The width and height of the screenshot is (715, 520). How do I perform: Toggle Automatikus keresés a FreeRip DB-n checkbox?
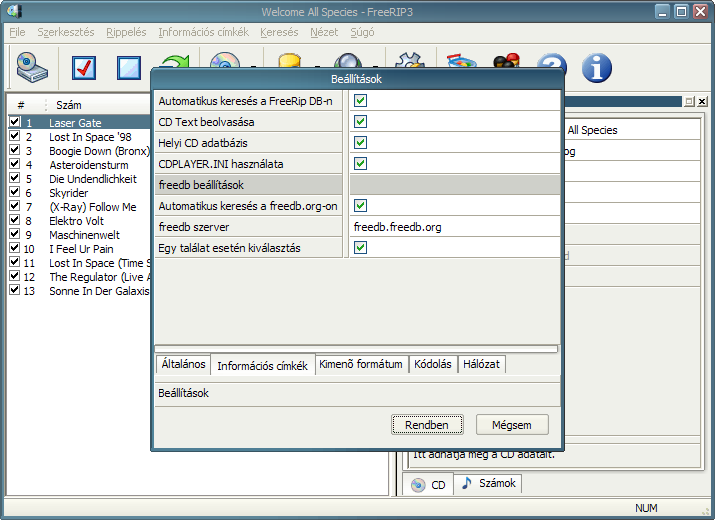coord(360,100)
